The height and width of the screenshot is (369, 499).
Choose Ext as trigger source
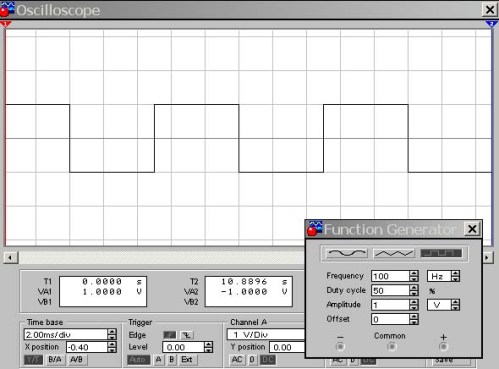coord(187,360)
